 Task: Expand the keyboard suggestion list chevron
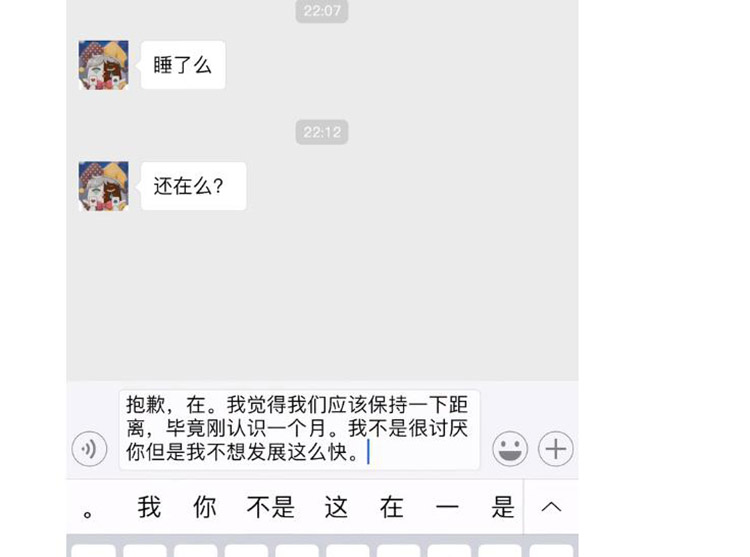click(x=551, y=506)
